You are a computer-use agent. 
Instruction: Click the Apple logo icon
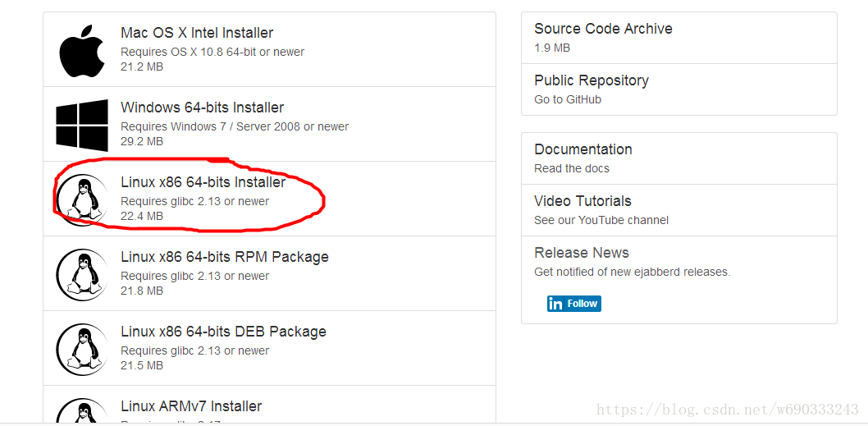pyautogui.click(x=82, y=50)
